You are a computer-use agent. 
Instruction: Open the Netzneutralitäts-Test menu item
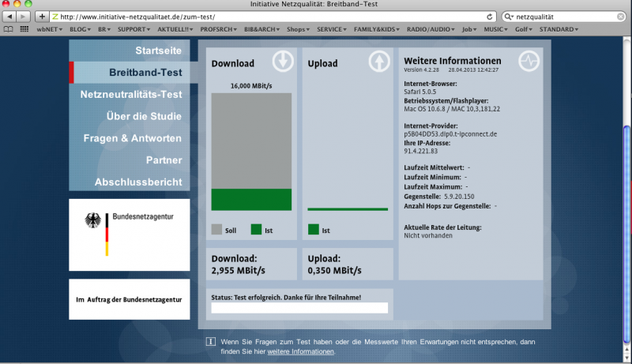[x=131, y=95]
